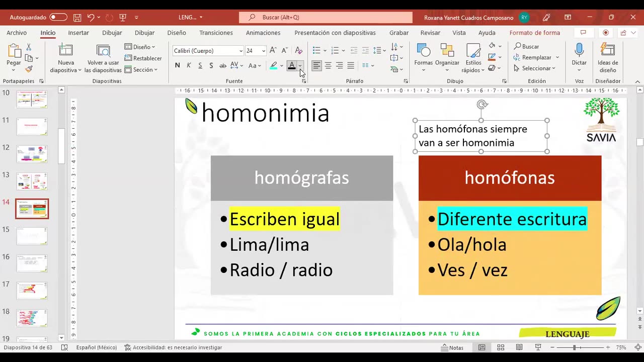Open the Formato de forma tab
Screen dimensions: 644x362
(534, 33)
